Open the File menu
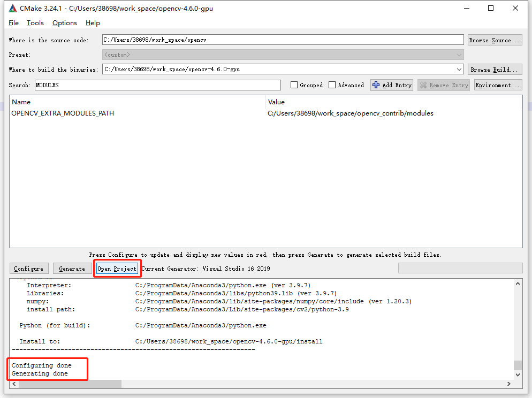532x398 pixels. pyautogui.click(x=13, y=23)
